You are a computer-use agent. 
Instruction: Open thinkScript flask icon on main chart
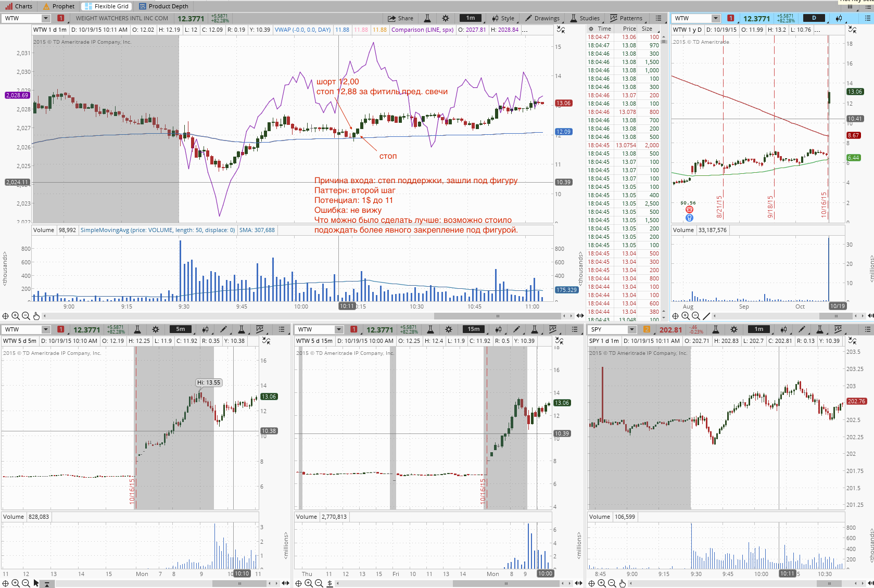pos(427,18)
